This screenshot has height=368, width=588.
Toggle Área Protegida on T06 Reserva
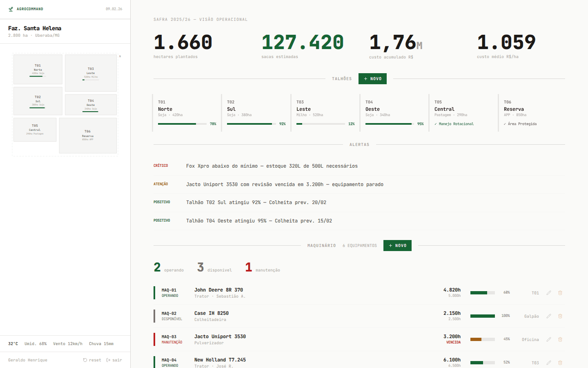521,123
